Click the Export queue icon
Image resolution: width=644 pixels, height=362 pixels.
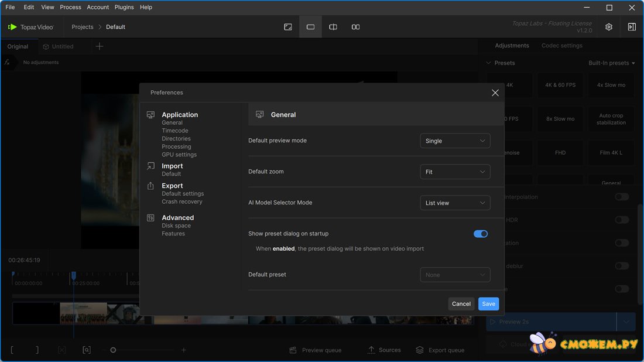420,350
